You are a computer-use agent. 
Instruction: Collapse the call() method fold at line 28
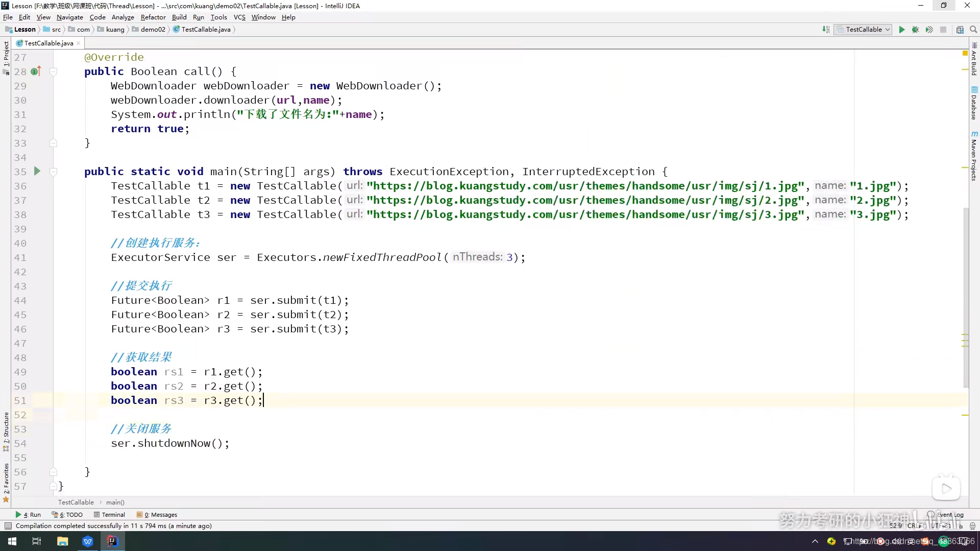53,71
